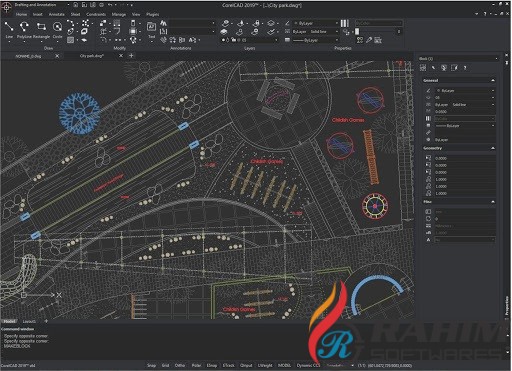Open the ByLayer line color dropdown in ribbon
512x371 pixels.
click(x=316, y=23)
